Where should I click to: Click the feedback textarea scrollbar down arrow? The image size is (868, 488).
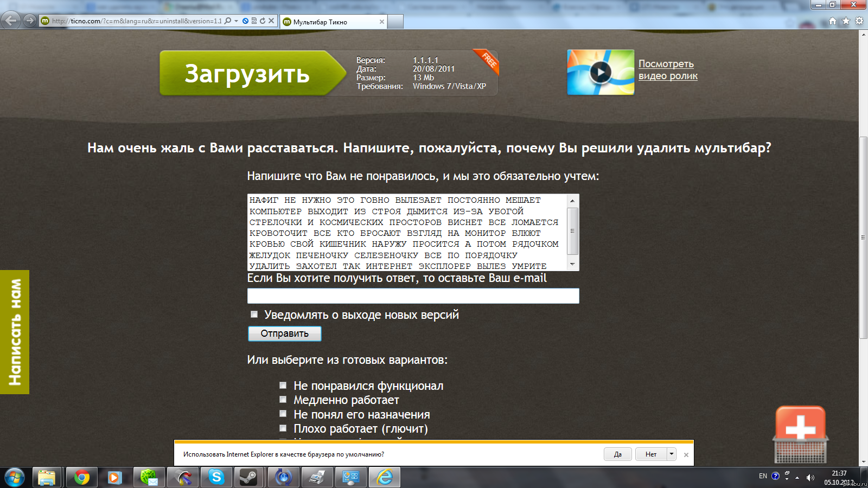pyautogui.click(x=572, y=265)
